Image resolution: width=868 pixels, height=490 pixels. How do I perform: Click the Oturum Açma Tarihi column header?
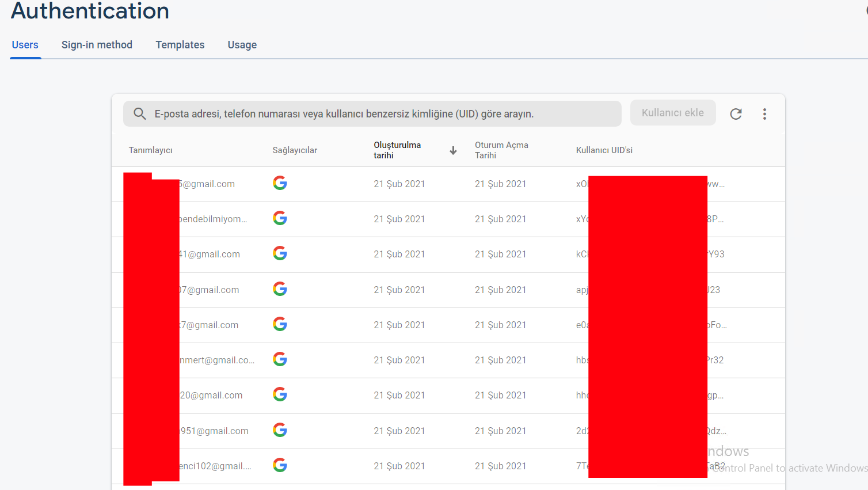click(501, 150)
